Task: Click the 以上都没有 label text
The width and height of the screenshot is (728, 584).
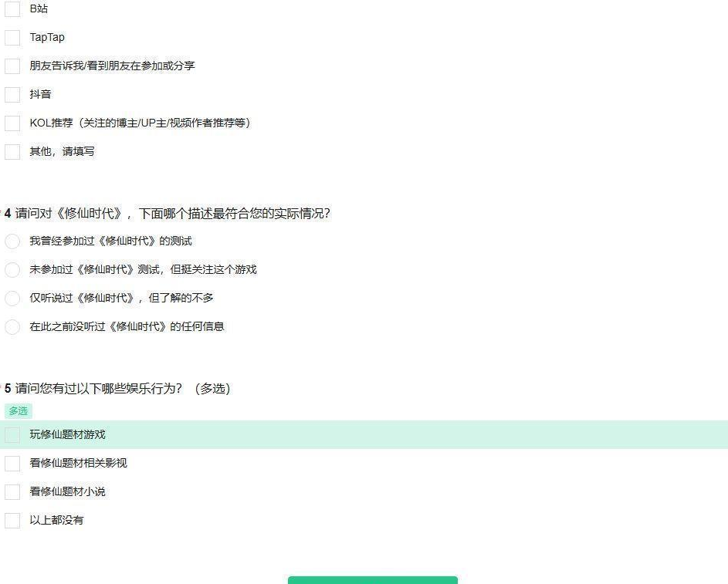Action: [x=56, y=521]
